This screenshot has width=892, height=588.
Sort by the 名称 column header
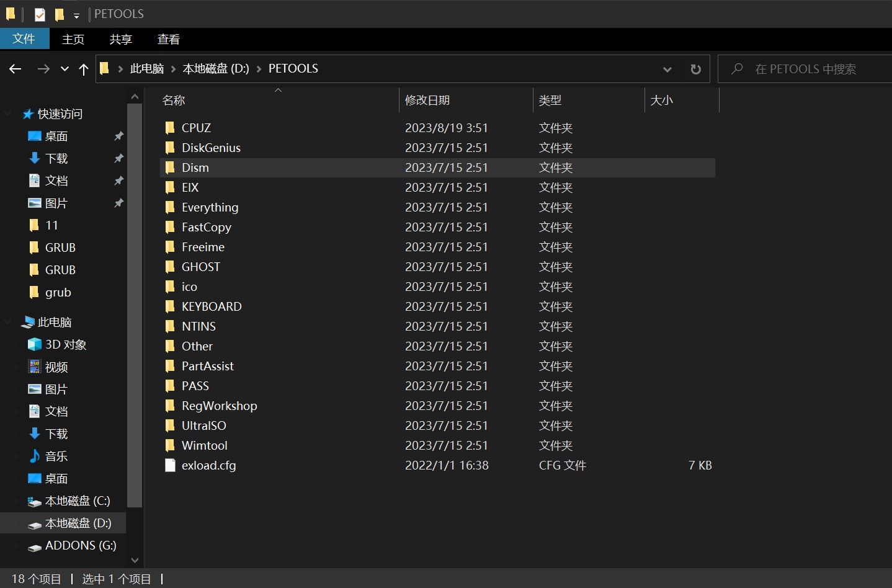[278, 100]
